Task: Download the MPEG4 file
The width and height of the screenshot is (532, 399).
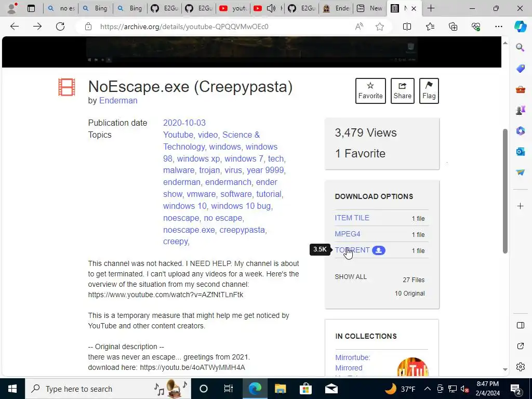Action: (x=348, y=234)
